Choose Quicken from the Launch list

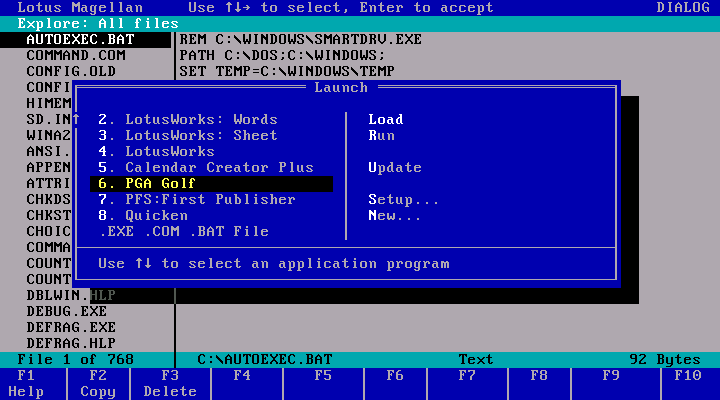[143, 216]
